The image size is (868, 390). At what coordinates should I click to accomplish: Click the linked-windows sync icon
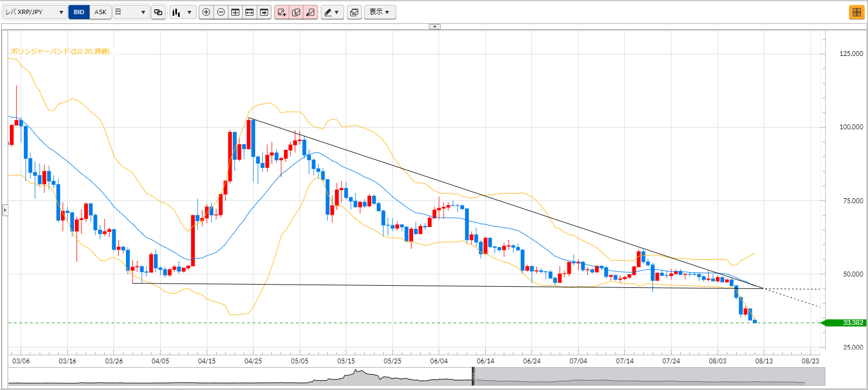click(x=158, y=12)
